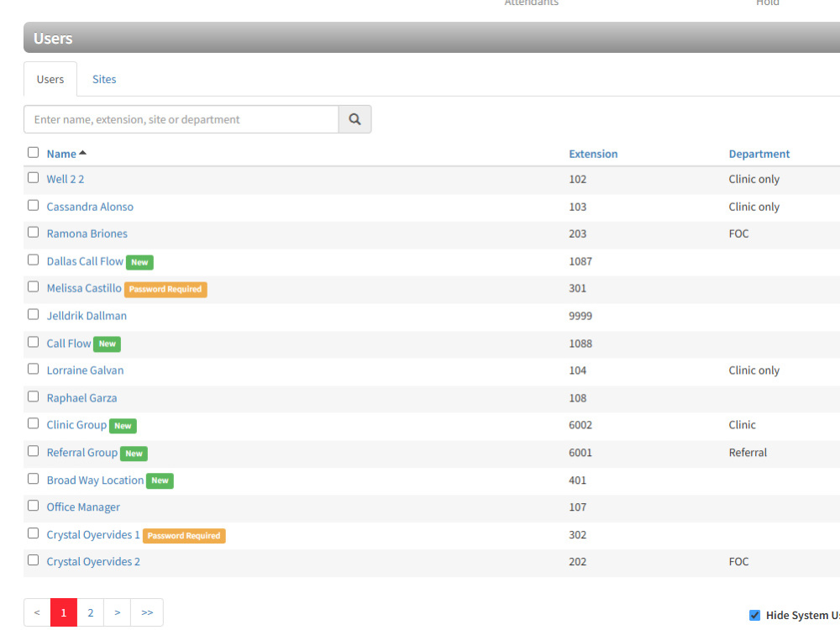Sort by the Name column header
Image resolution: width=840 pixels, height=630 pixels.
(x=61, y=154)
